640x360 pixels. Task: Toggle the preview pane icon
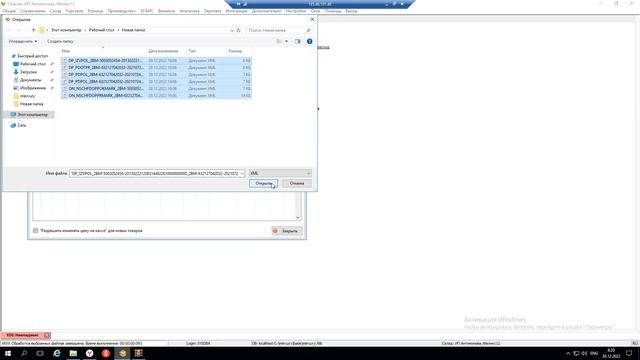297,41
